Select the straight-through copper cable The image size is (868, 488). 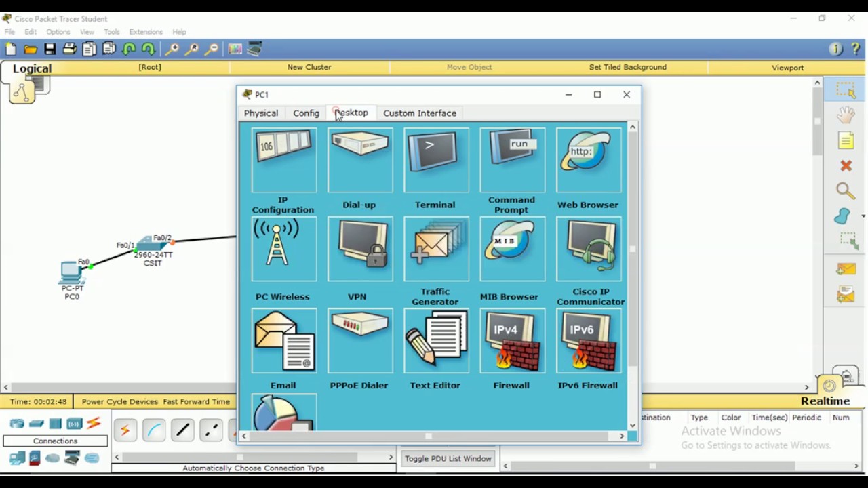[182, 430]
